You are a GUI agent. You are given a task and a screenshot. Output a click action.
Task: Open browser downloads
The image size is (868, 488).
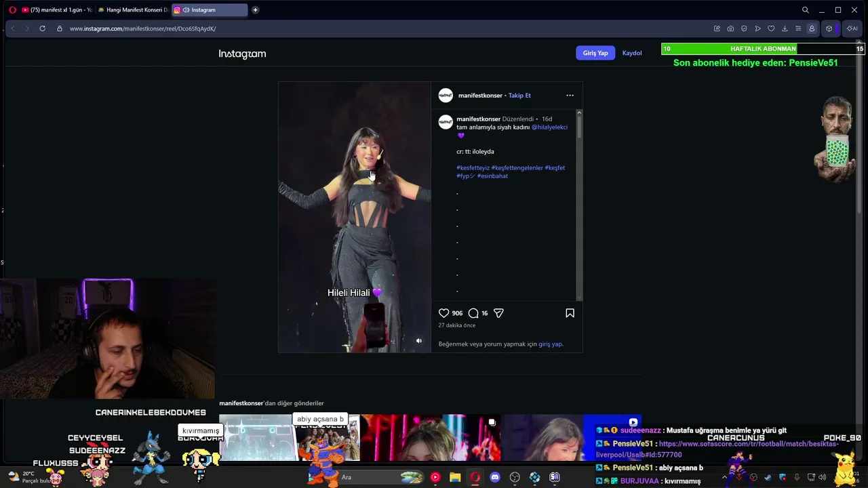click(785, 28)
